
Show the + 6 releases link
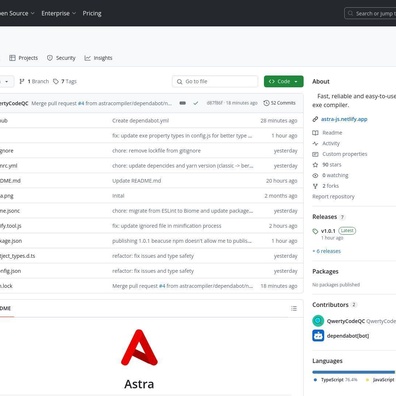click(x=327, y=251)
